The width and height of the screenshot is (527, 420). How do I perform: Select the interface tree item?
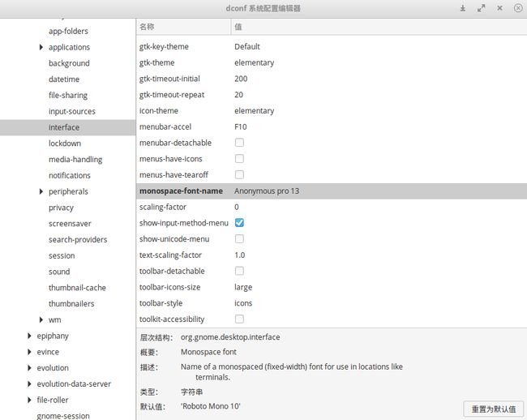click(x=68, y=127)
